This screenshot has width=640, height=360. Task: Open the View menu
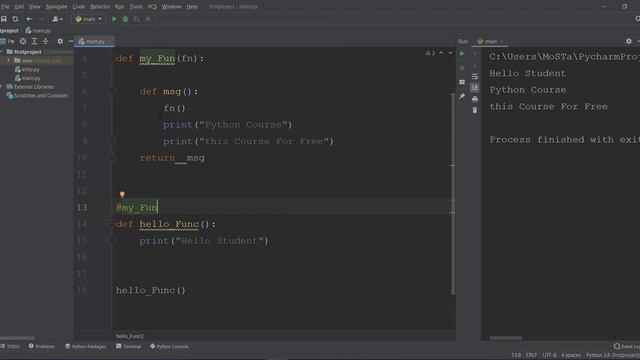click(x=35, y=7)
